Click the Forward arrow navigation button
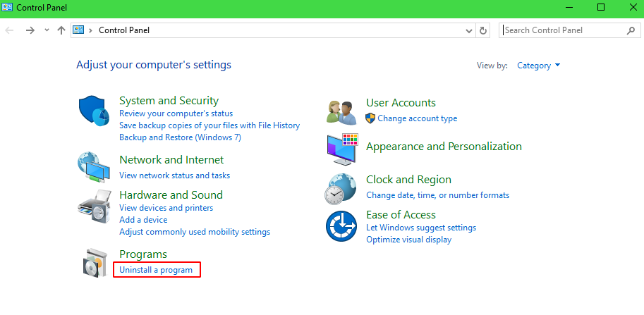This screenshot has height=315, width=644. coord(30,30)
